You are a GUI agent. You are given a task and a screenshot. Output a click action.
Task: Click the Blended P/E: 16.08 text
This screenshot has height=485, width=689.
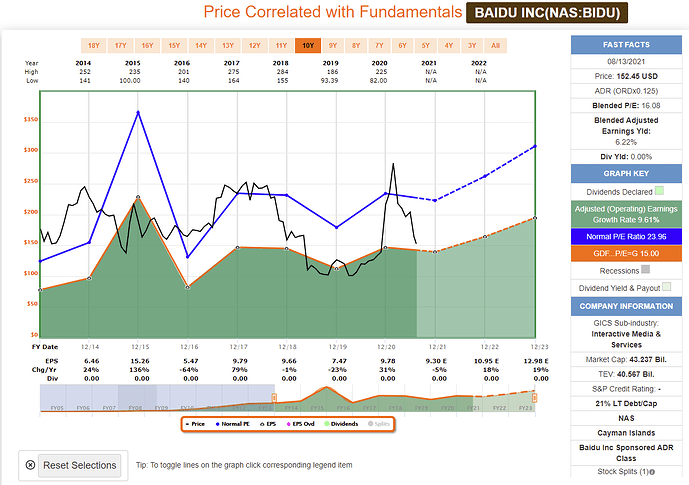(626, 105)
